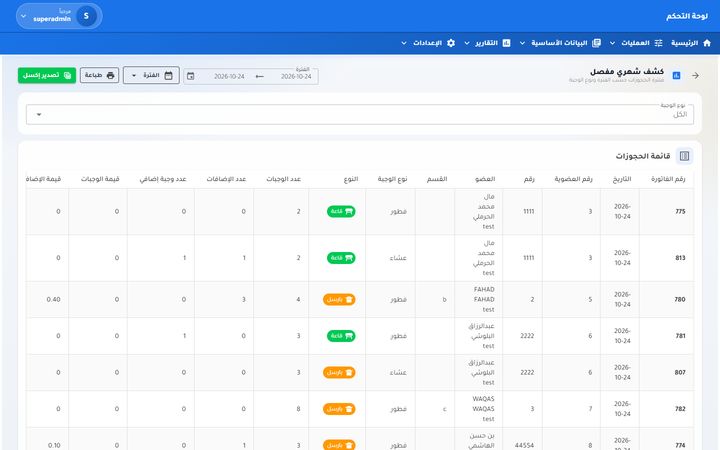
Task: Click number 44554 in invoice 774 row
Action: coord(524,445)
